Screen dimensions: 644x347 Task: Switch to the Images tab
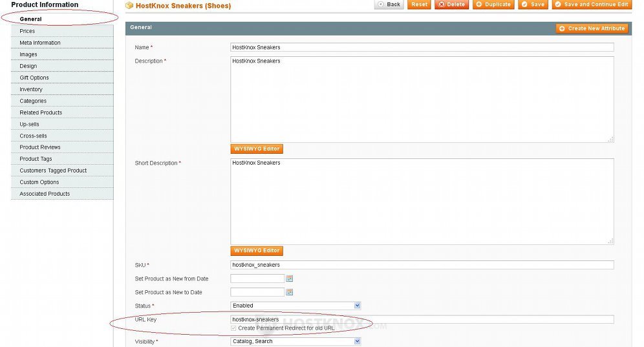point(62,54)
